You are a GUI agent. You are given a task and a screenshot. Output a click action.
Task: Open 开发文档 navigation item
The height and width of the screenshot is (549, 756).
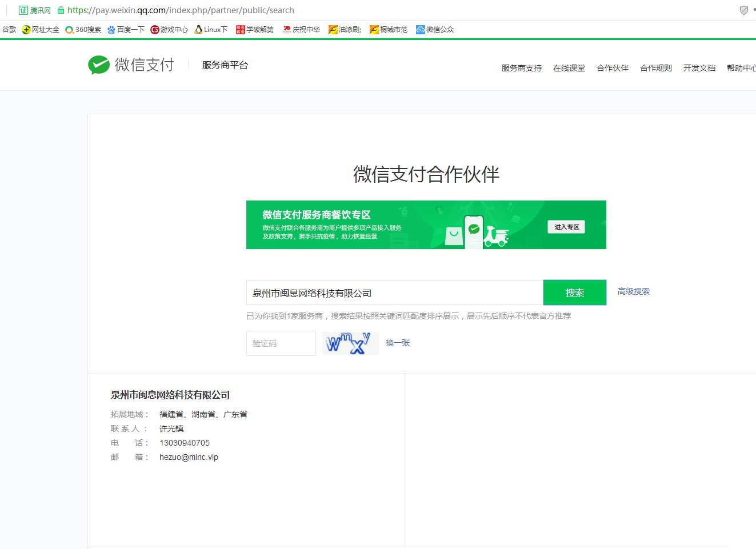tap(699, 68)
